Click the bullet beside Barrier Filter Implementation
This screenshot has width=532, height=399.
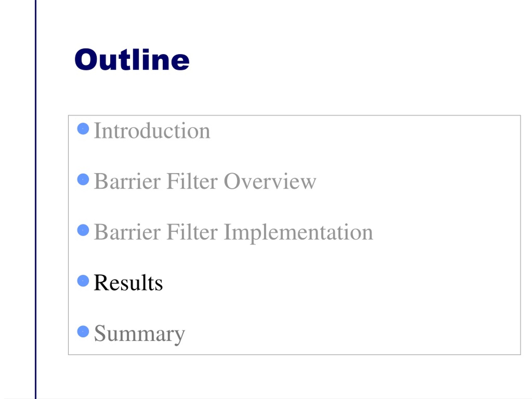point(83,230)
